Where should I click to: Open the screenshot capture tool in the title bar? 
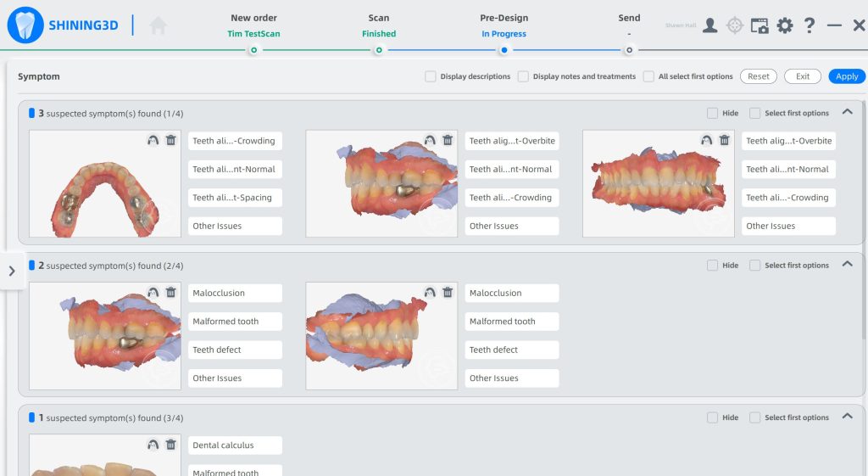[759, 25]
